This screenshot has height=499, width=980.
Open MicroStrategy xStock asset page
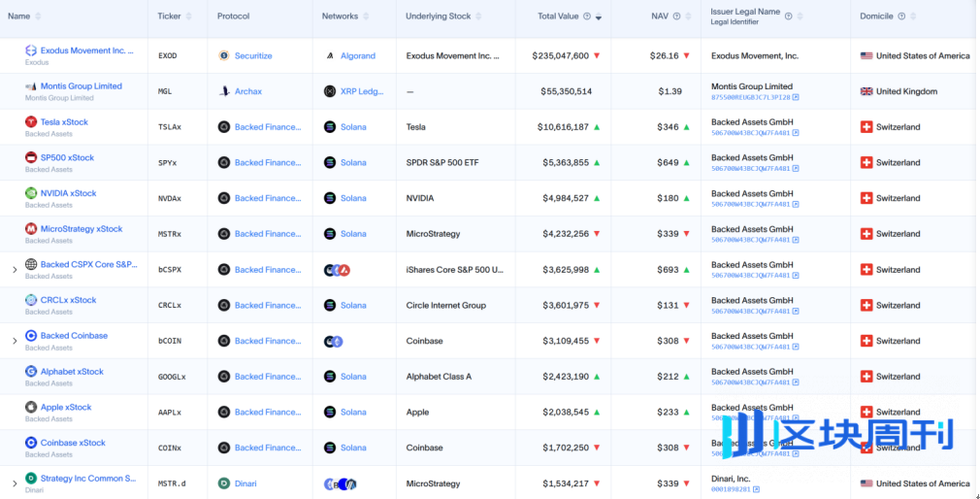point(82,229)
